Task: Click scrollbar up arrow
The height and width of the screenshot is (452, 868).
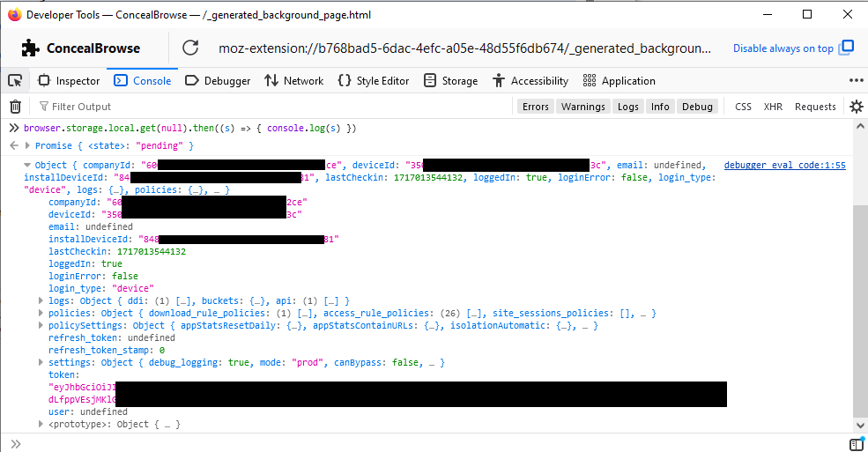Action: [860, 126]
